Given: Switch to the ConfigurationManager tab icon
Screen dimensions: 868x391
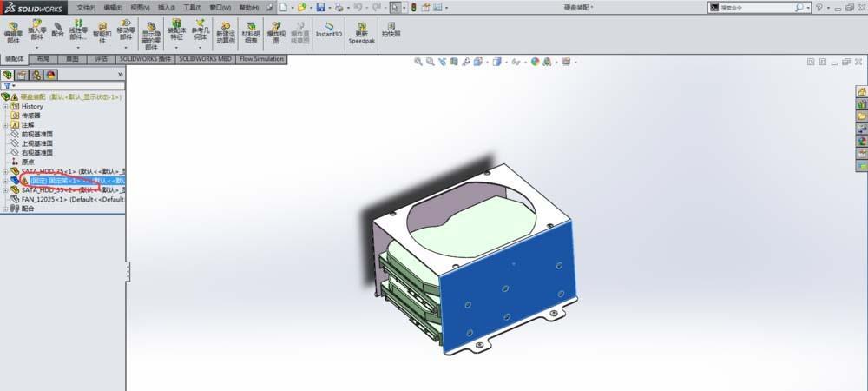Looking at the screenshot, I should tap(36, 75).
